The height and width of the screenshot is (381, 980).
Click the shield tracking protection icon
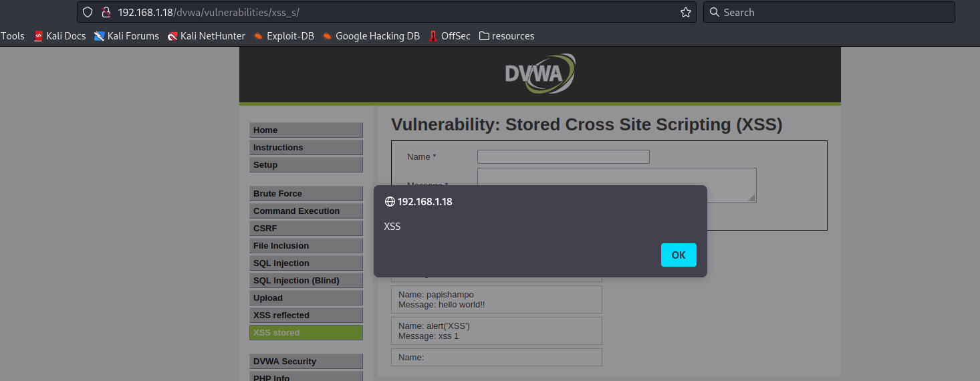tap(87, 12)
